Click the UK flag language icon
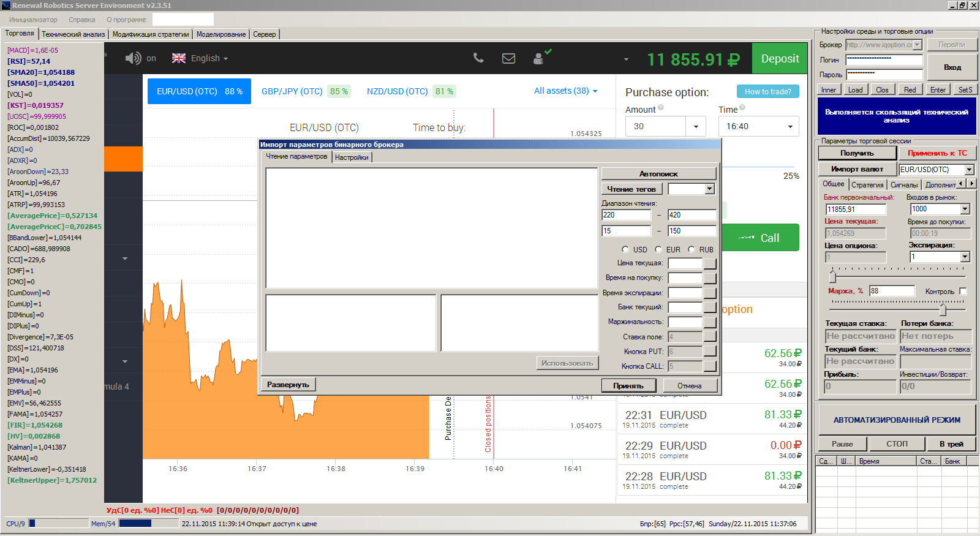The width and height of the screenshot is (980, 536). coord(179,58)
